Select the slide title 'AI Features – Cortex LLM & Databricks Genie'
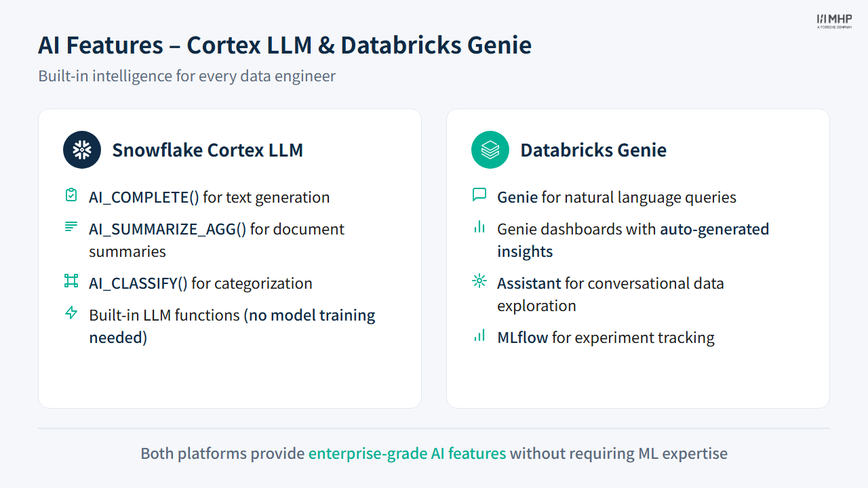The height and width of the screenshot is (488, 868). [285, 45]
